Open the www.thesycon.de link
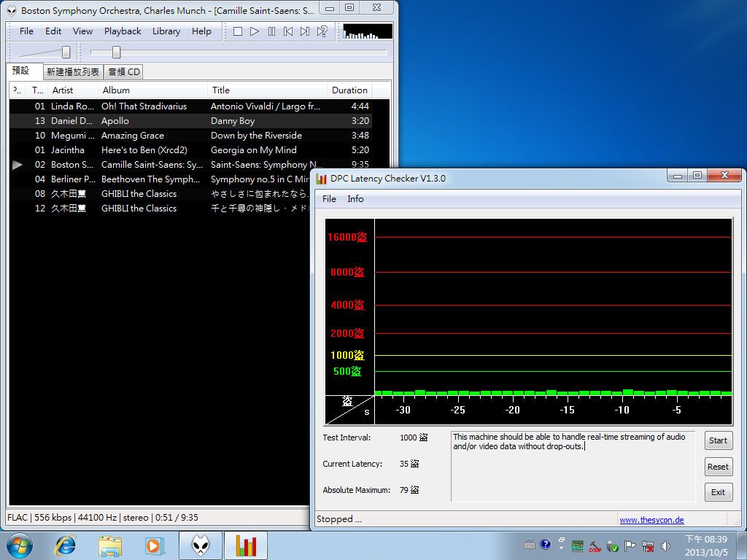Image resolution: width=747 pixels, height=560 pixels. 651,520
